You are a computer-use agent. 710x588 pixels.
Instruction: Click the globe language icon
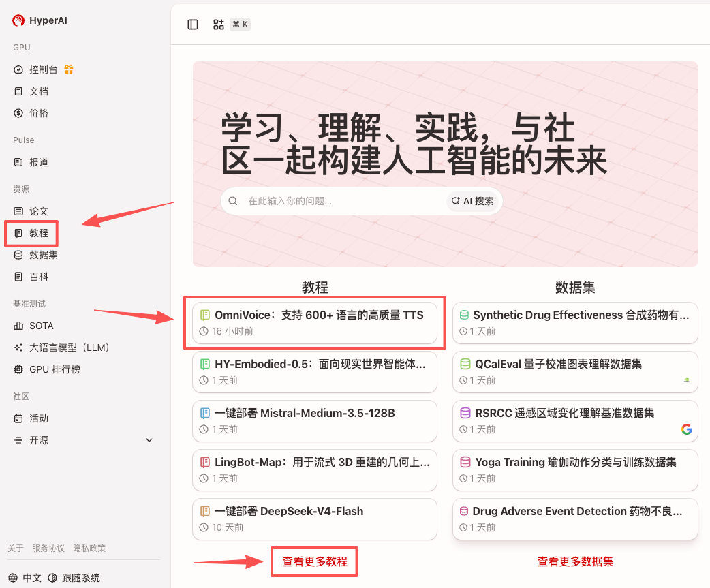tap(13, 578)
